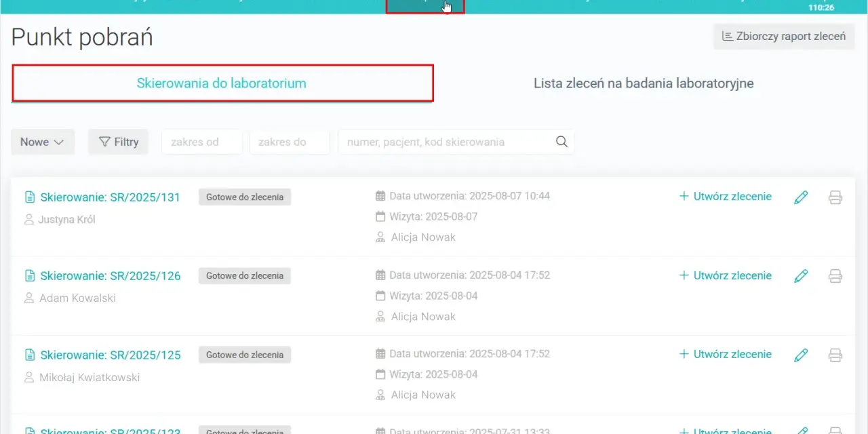Create order via Utwórz zlecenie for SR/2025/126
This screenshot has height=434, width=868.
pyautogui.click(x=726, y=275)
